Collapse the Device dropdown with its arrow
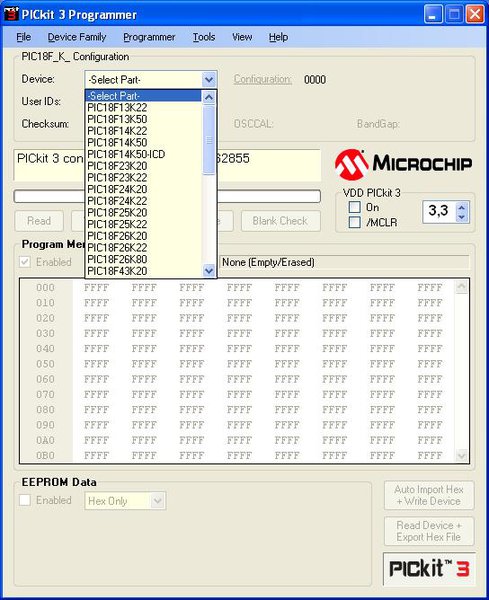The width and height of the screenshot is (489, 600). tap(209, 80)
